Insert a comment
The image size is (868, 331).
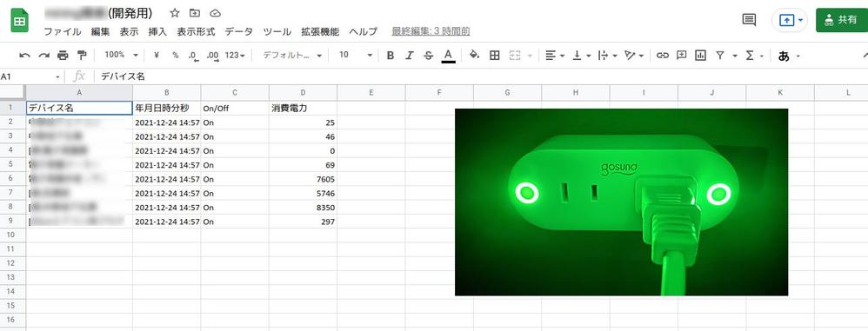682,56
